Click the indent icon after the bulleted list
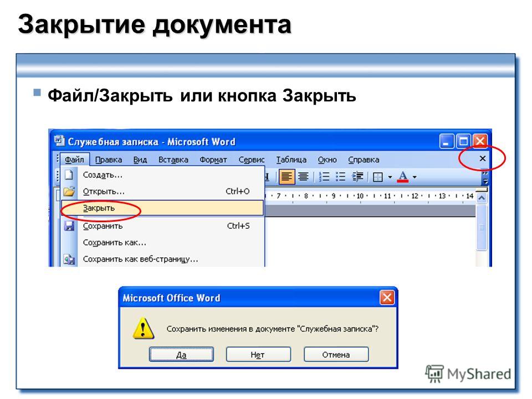This screenshot has width=532, height=399. coord(357,177)
